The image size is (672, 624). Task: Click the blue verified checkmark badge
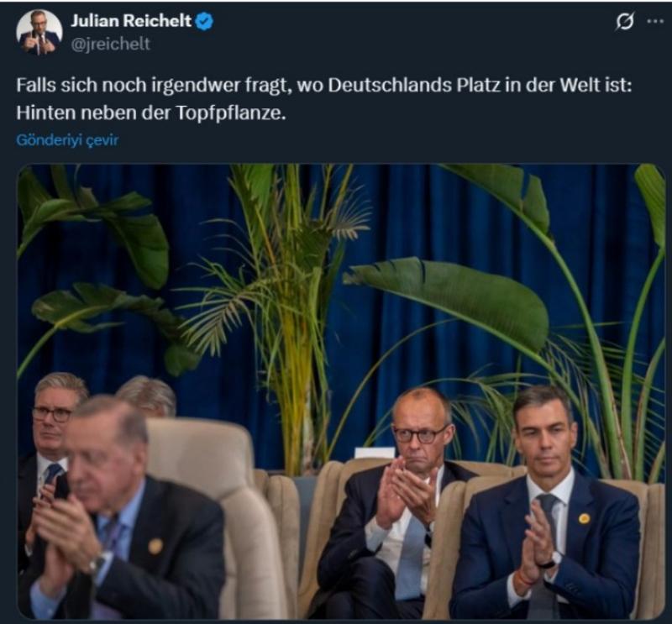pos(204,21)
